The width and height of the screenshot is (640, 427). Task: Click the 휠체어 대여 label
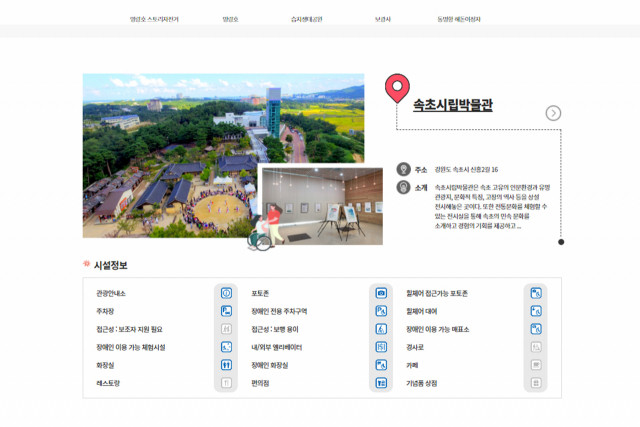pyautogui.click(x=421, y=311)
